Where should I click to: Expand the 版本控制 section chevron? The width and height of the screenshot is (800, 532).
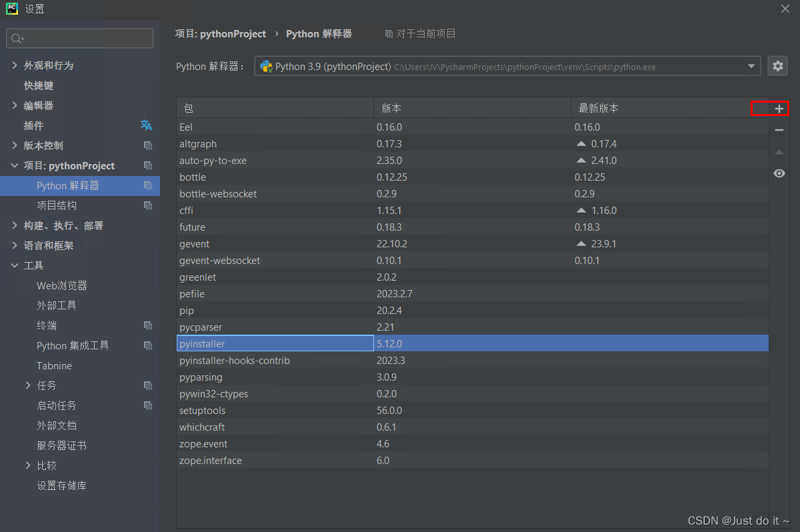[15, 145]
